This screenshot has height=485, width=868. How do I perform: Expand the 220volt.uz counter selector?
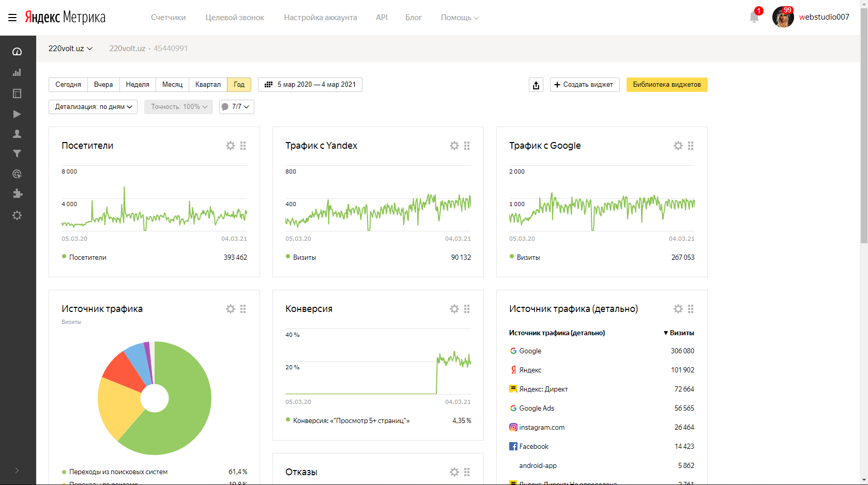pyautogui.click(x=70, y=49)
